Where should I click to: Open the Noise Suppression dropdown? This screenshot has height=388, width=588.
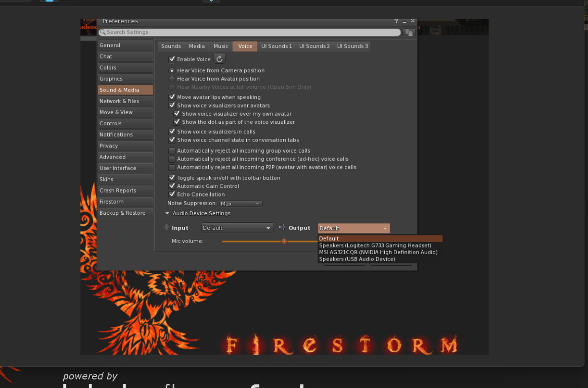click(240, 204)
